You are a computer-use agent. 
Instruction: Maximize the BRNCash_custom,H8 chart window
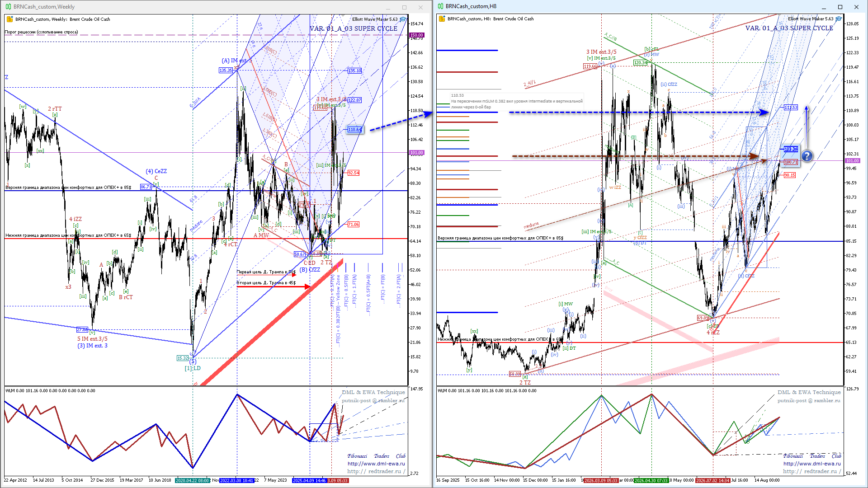click(840, 7)
